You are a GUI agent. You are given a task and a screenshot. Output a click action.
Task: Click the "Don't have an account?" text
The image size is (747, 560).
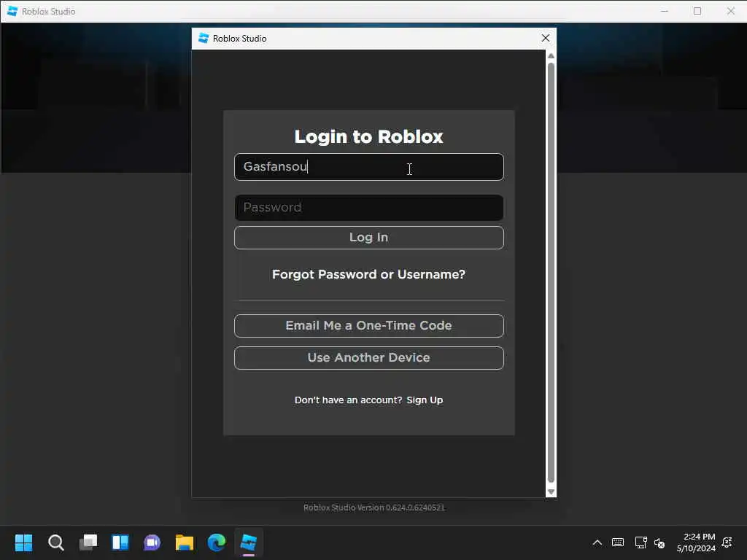pos(348,400)
